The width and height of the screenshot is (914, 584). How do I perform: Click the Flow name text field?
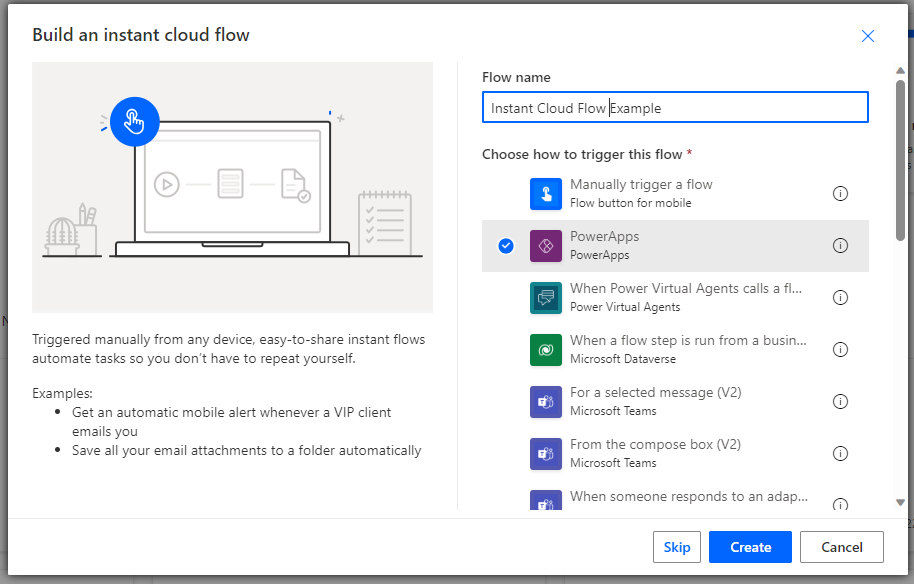[x=675, y=108]
